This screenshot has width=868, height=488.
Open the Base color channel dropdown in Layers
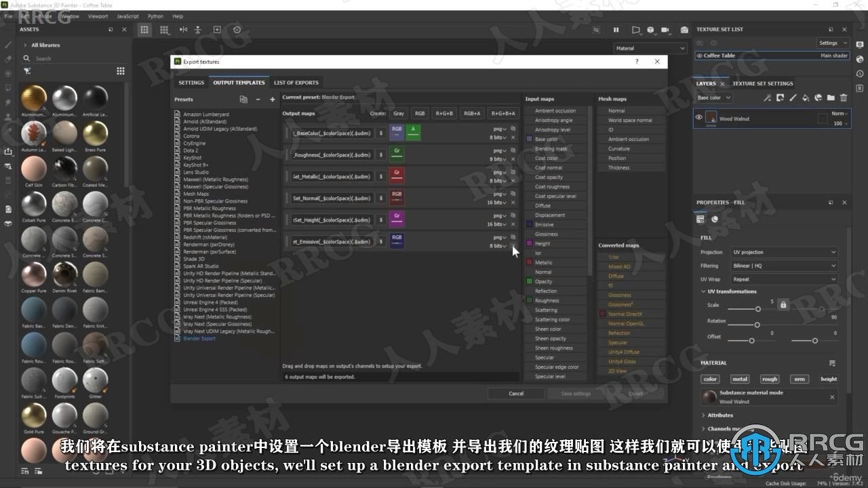(x=713, y=98)
